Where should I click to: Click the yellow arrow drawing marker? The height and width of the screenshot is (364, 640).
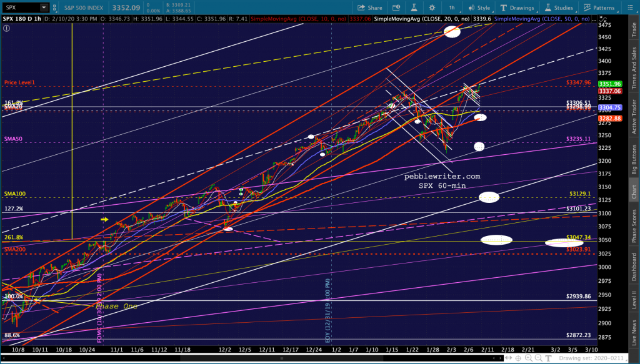click(104, 219)
